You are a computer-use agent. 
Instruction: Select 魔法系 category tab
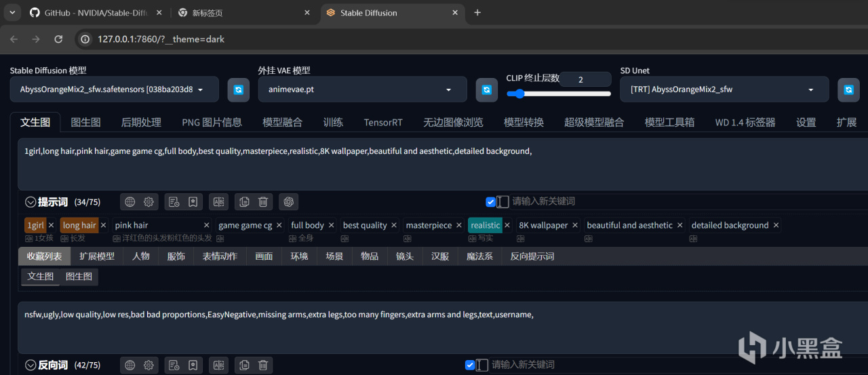pyautogui.click(x=479, y=256)
